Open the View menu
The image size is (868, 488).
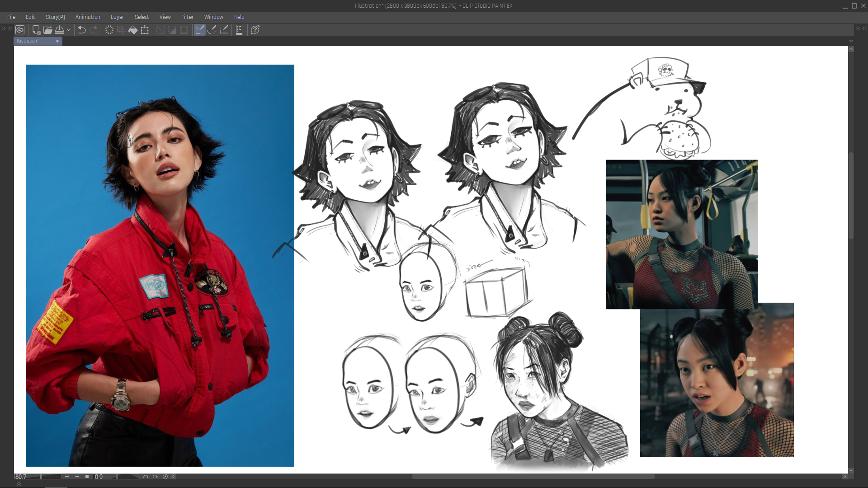[165, 17]
